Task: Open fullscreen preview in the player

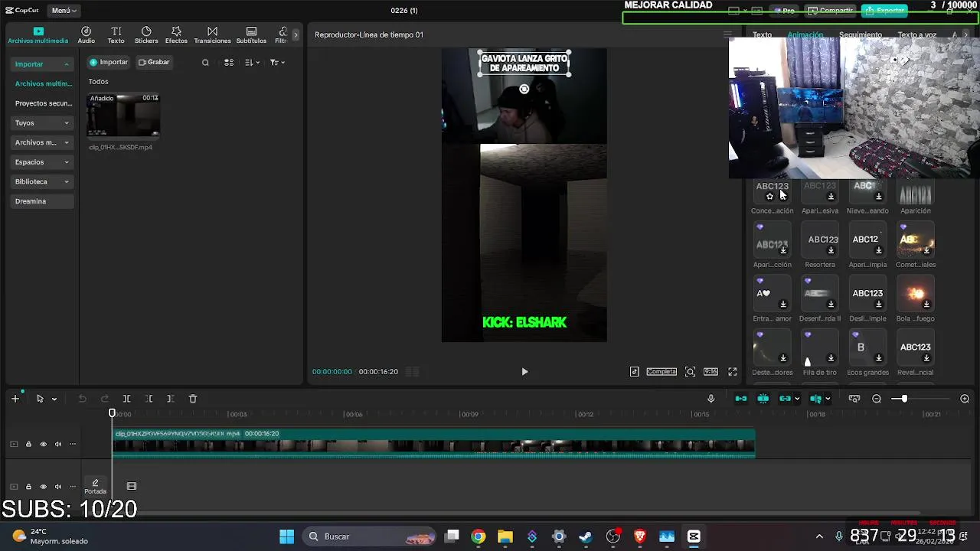Action: pos(733,372)
